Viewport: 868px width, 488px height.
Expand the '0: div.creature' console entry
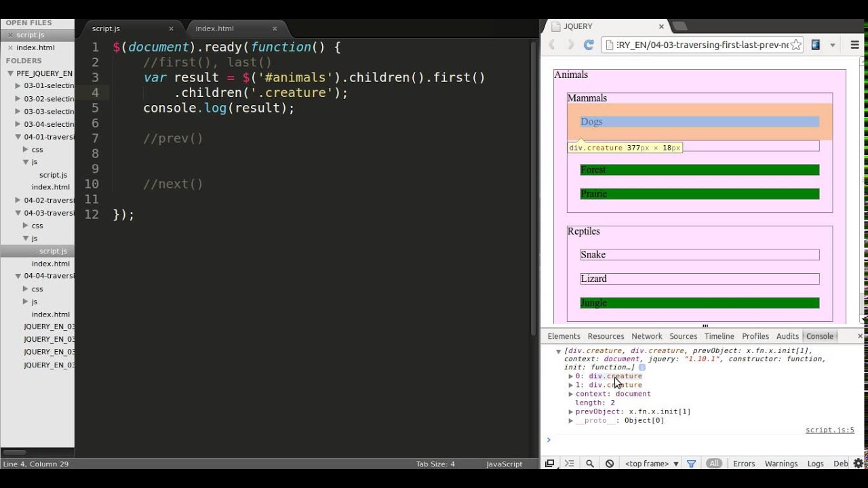pos(571,376)
